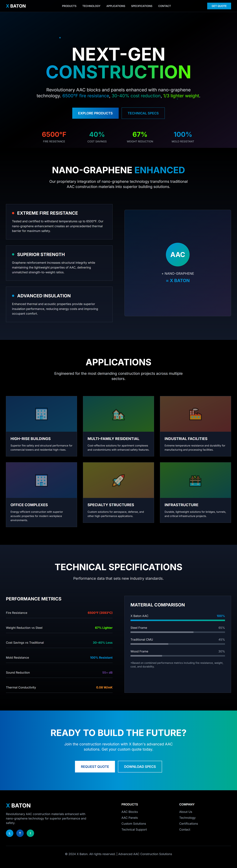Click the 30-40% Less cost savings value
The height and width of the screenshot is (868, 237).
click(103, 643)
